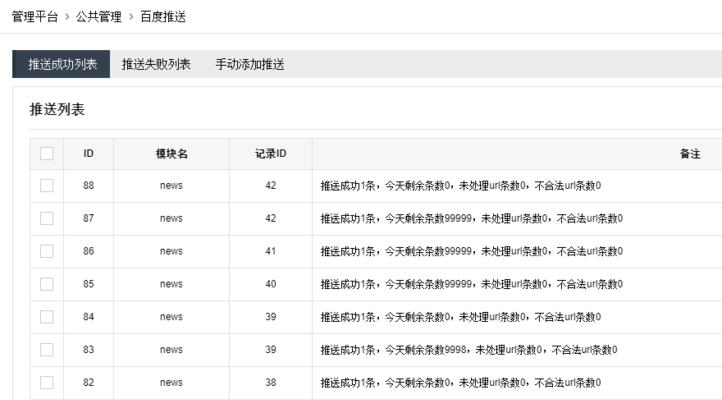Click the 模块名 column header
722x400 pixels.
click(171, 154)
